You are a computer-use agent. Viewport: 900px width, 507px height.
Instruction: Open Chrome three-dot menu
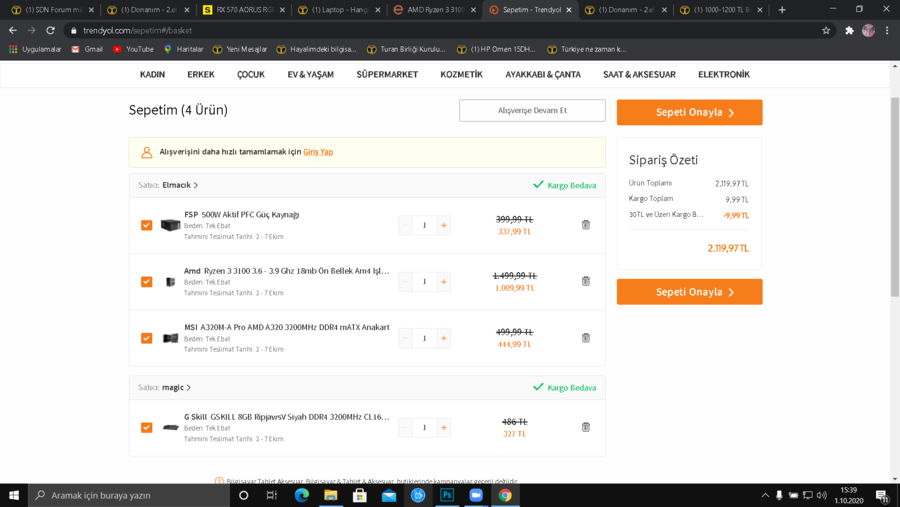tap(887, 30)
